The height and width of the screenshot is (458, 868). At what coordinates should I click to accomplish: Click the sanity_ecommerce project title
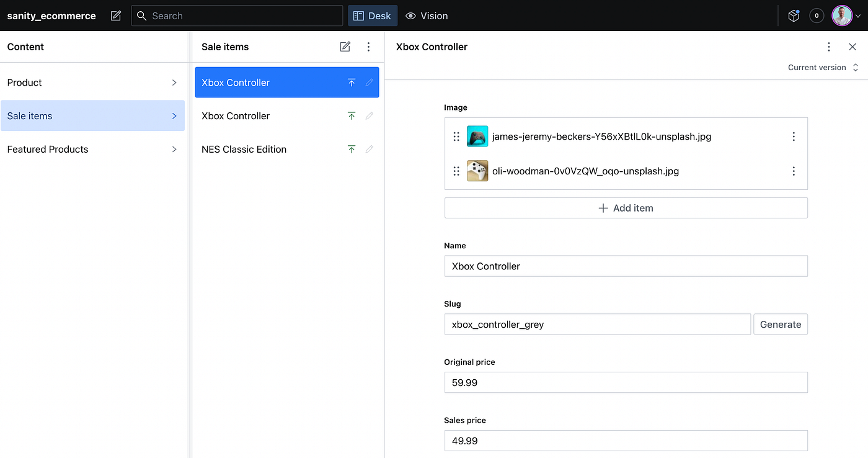[51, 16]
